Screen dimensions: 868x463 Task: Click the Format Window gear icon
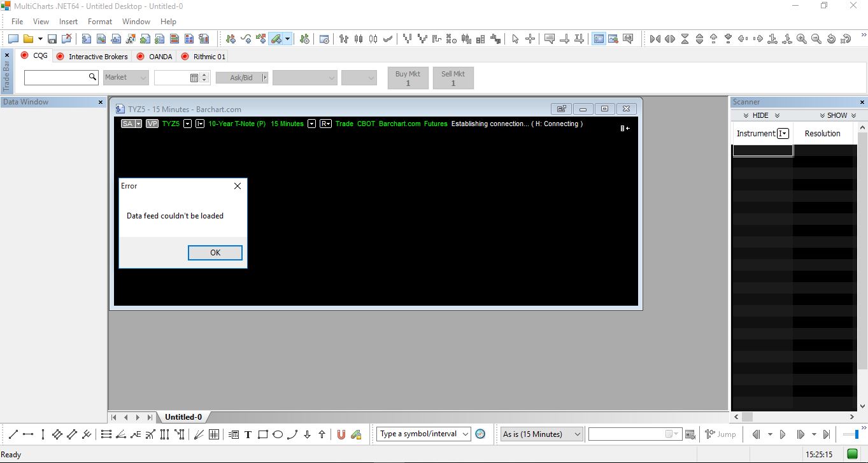(x=324, y=39)
